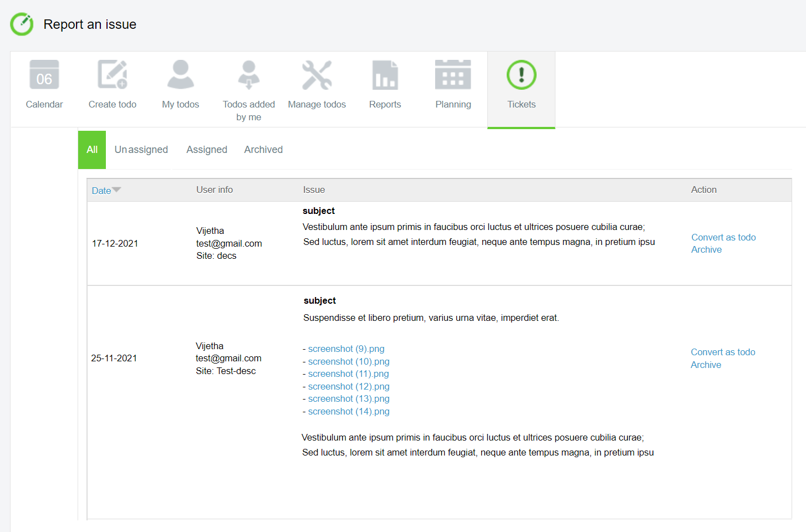Click the Create todo icon
The width and height of the screenshot is (806, 532).
click(x=113, y=75)
